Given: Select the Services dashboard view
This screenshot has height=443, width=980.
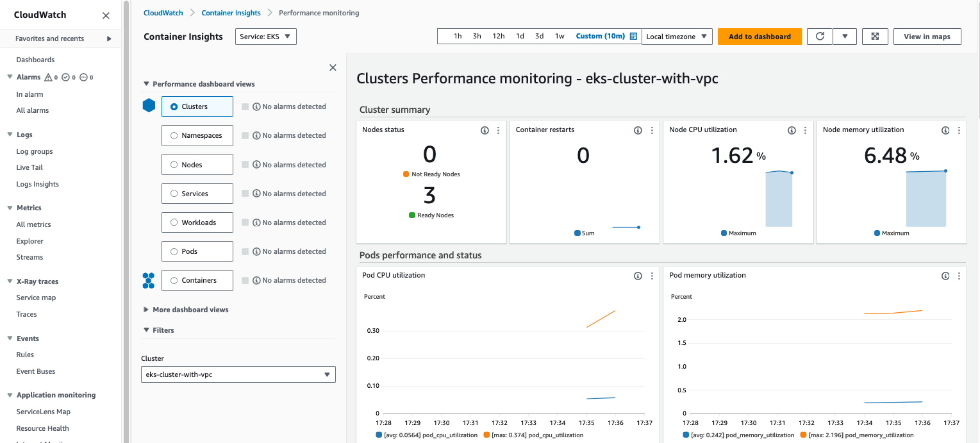Looking at the screenshot, I should pos(197,194).
